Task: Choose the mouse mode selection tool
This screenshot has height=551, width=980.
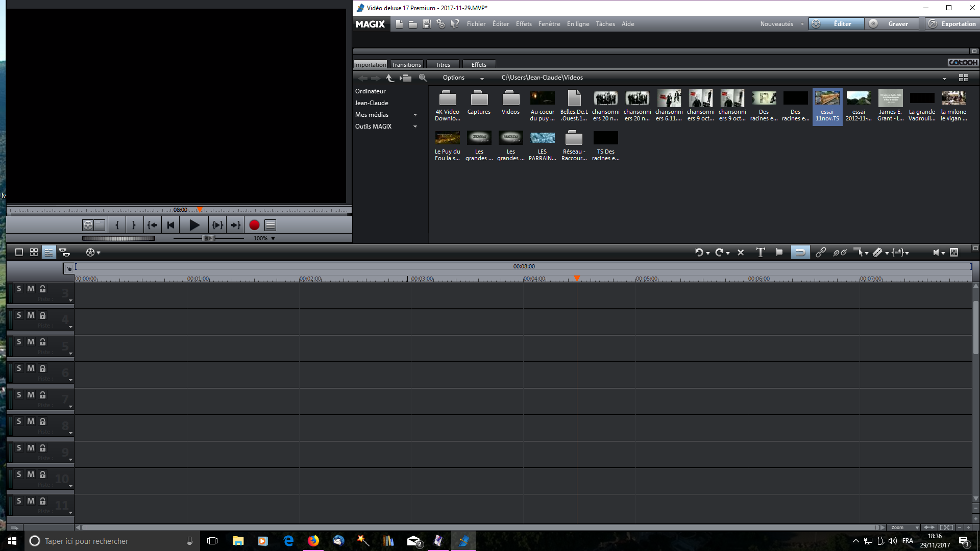Action: [x=859, y=252]
